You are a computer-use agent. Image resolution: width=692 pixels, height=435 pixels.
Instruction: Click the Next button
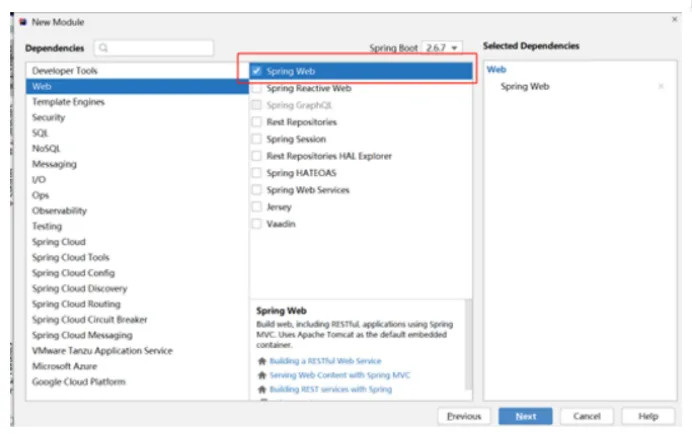click(x=525, y=416)
